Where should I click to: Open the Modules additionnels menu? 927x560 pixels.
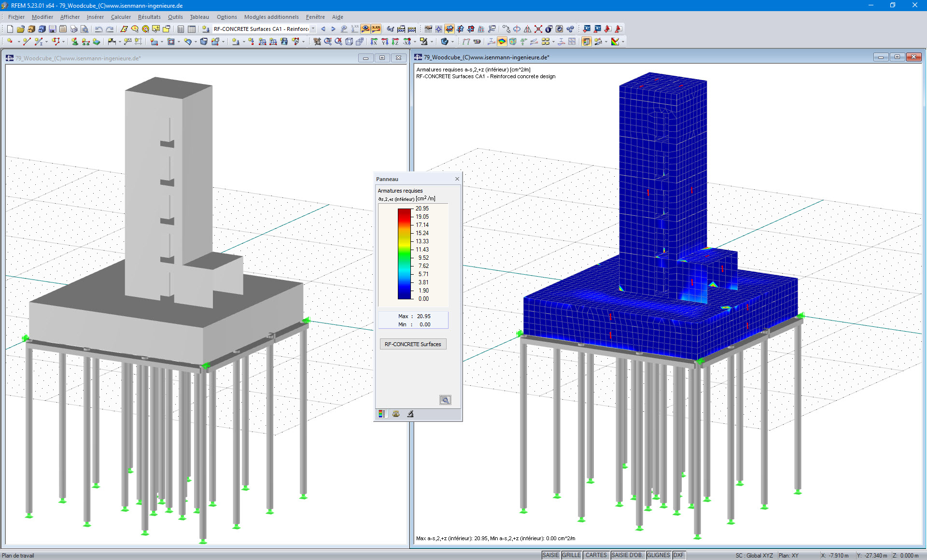pos(271,17)
